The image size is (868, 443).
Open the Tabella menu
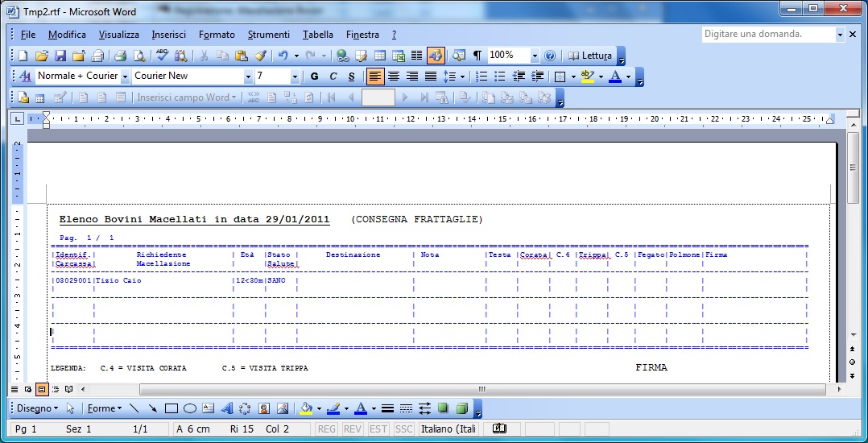click(318, 35)
